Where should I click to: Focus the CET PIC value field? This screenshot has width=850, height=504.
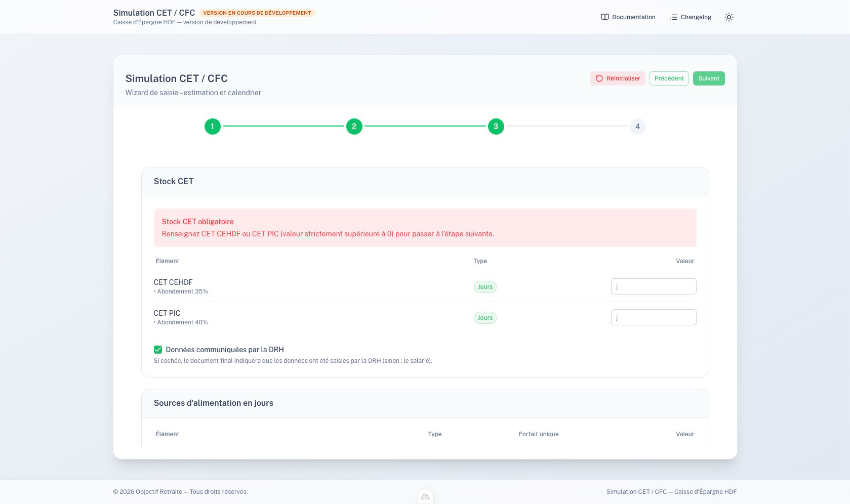pyautogui.click(x=653, y=317)
